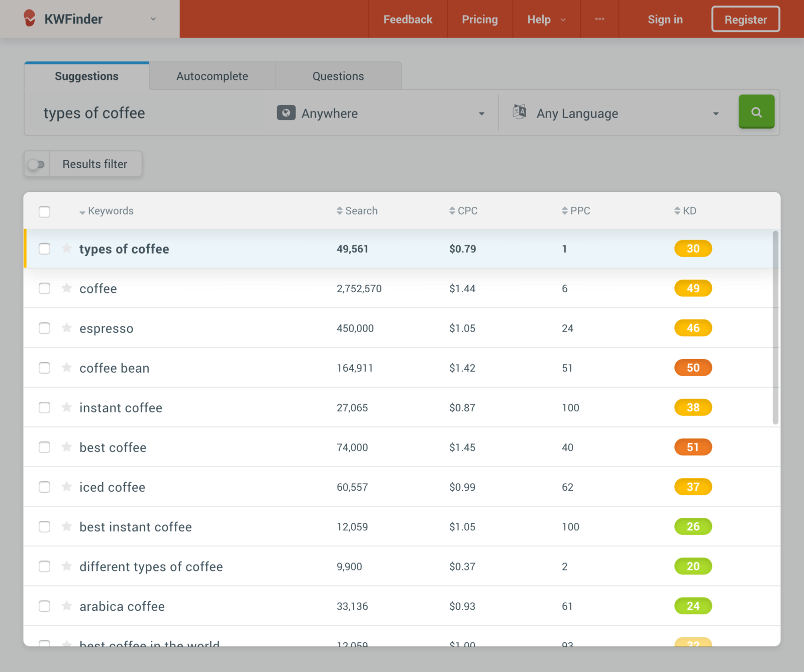Click the KWFinder logo icon

[30, 19]
